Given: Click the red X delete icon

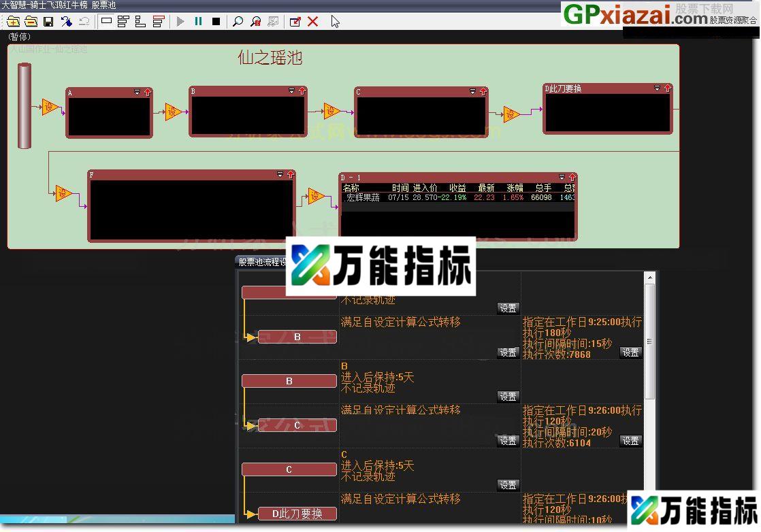Looking at the screenshot, I should coord(313,21).
